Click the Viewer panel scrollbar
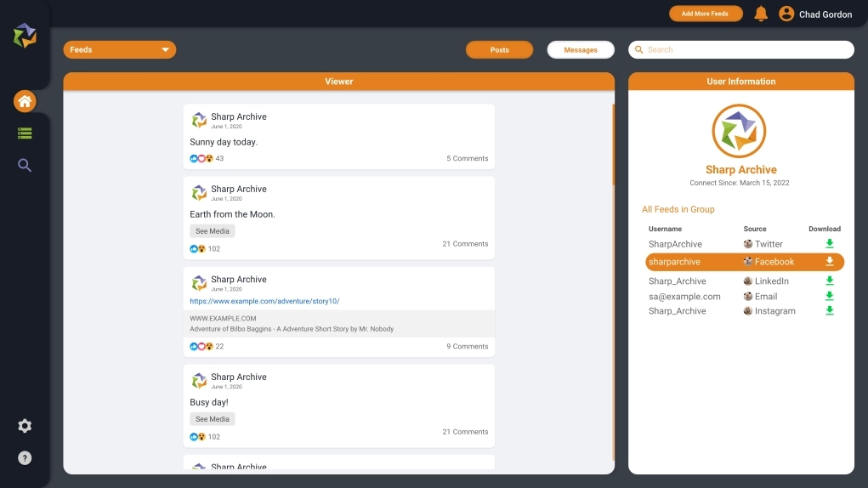The image size is (868, 488). (x=613, y=281)
